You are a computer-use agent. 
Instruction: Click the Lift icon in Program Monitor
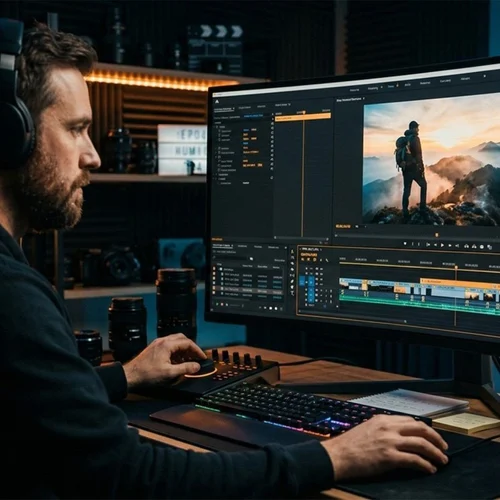click(x=466, y=246)
